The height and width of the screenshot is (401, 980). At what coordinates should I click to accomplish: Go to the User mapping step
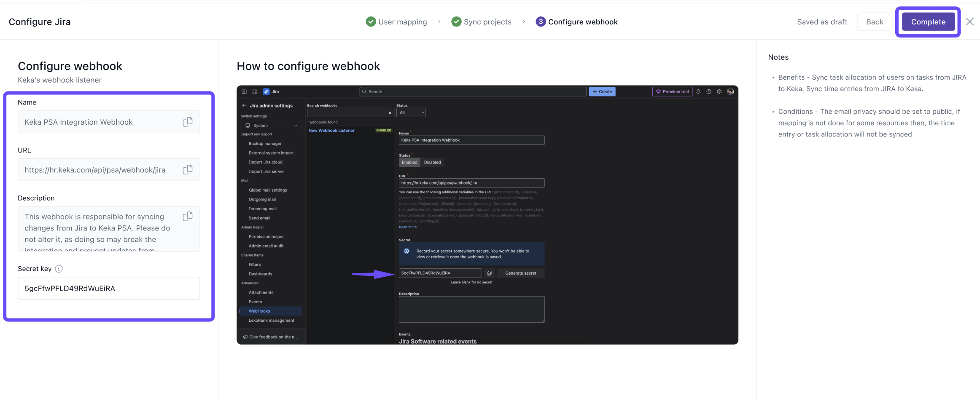point(396,22)
